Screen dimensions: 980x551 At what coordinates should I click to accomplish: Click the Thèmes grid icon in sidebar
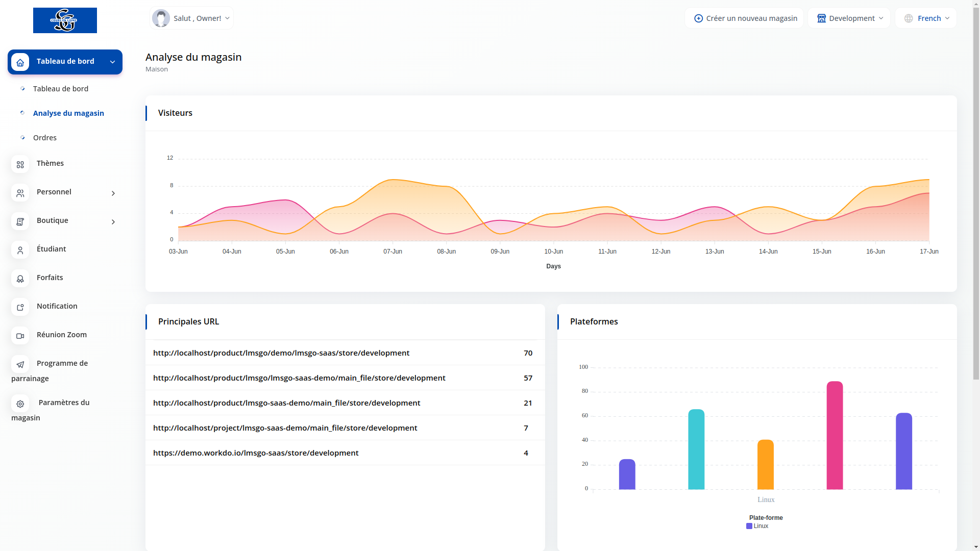pos(20,164)
